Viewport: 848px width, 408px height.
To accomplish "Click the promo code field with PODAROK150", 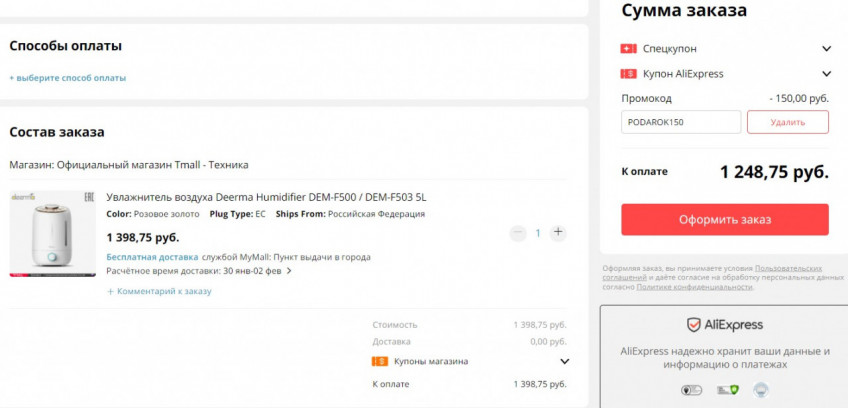I will click(x=680, y=122).
